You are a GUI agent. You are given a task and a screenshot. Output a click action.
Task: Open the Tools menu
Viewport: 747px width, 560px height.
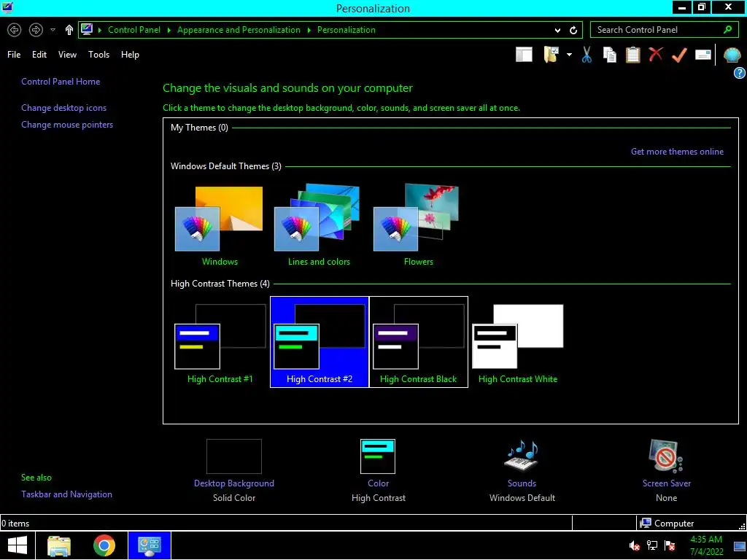98,55
